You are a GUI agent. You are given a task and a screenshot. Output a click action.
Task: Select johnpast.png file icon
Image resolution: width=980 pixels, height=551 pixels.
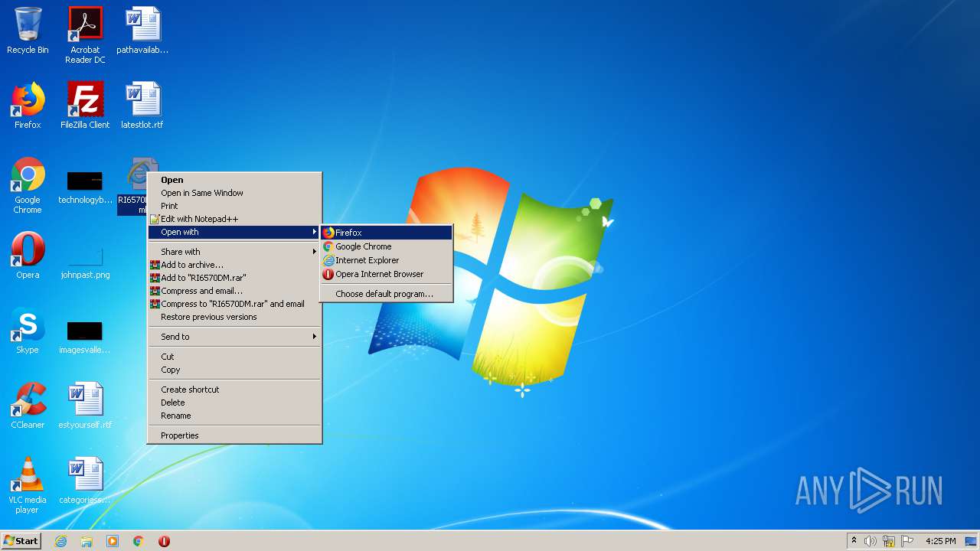point(85,260)
